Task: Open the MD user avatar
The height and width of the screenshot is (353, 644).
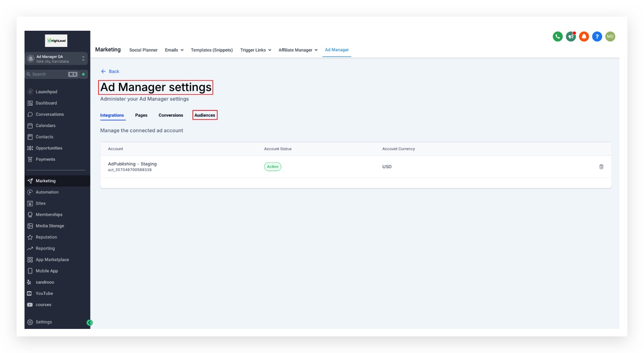Action: (x=610, y=37)
